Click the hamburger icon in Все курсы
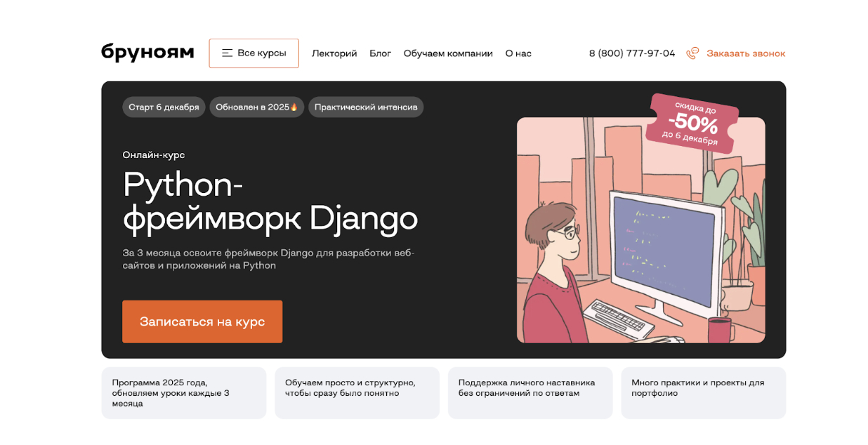Viewport: 868px width, 445px height. pos(227,53)
